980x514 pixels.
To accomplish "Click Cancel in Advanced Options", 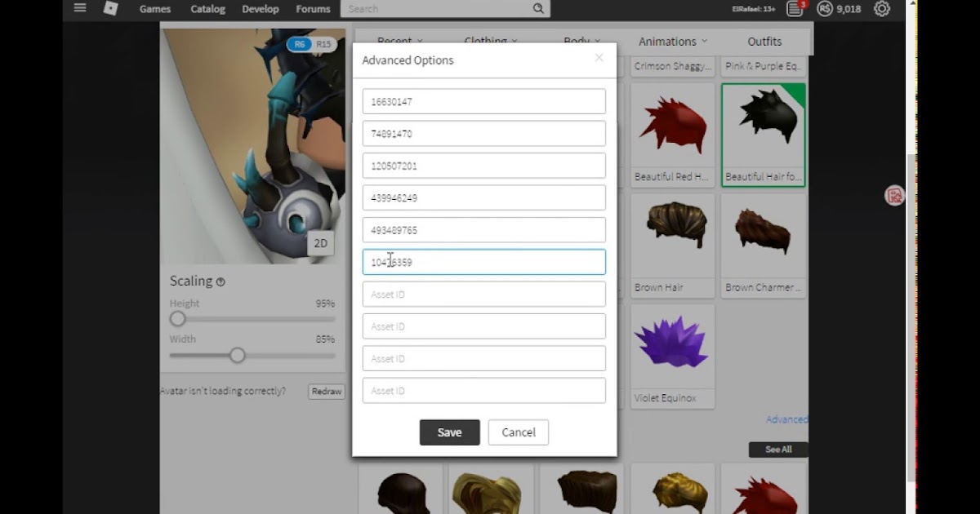I will (x=519, y=432).
